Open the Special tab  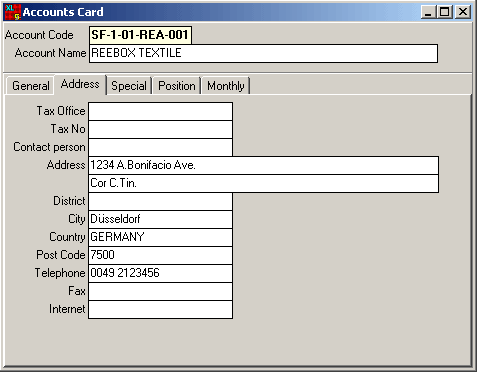click(129, 86)
